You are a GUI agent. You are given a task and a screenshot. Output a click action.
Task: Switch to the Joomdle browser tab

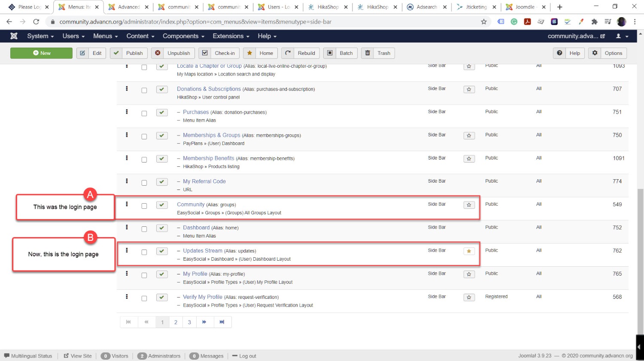(x=525, y=7)
